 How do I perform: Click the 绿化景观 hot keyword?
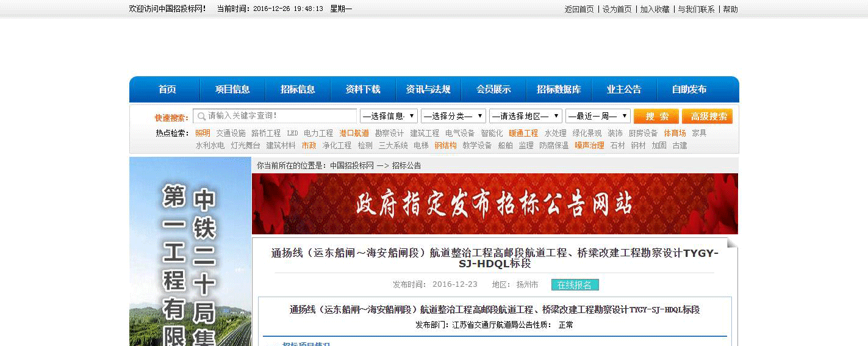click(x=587, y=133)
